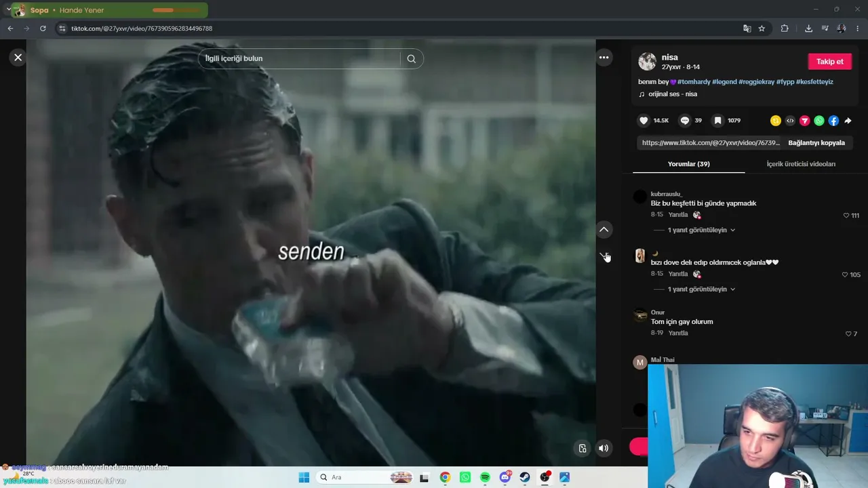Open Mal Thai's commenter avatar
Screen dimensions: 868x488
point(639,362)
